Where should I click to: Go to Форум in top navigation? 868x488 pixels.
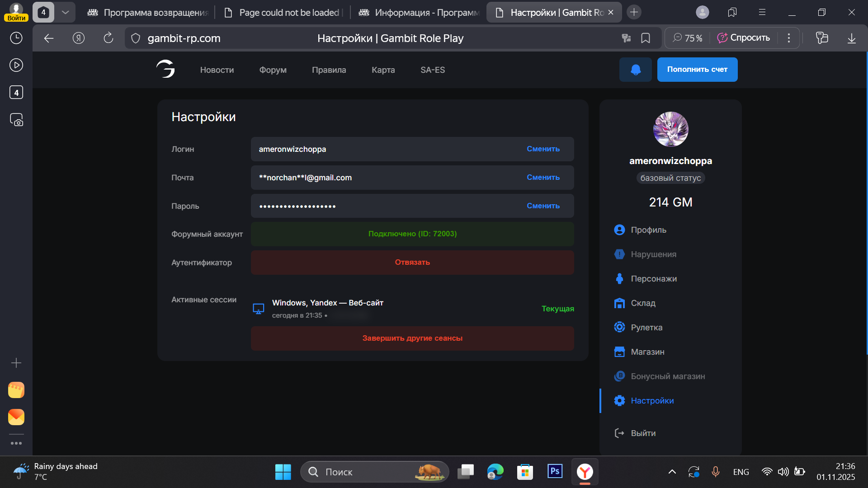273,70
